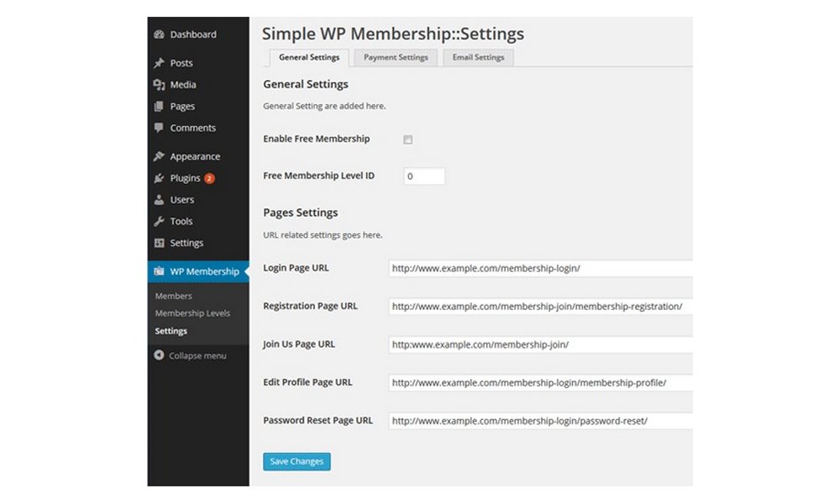Click the Settings sliders icon
840x504 pixels.
pos(159,243)
